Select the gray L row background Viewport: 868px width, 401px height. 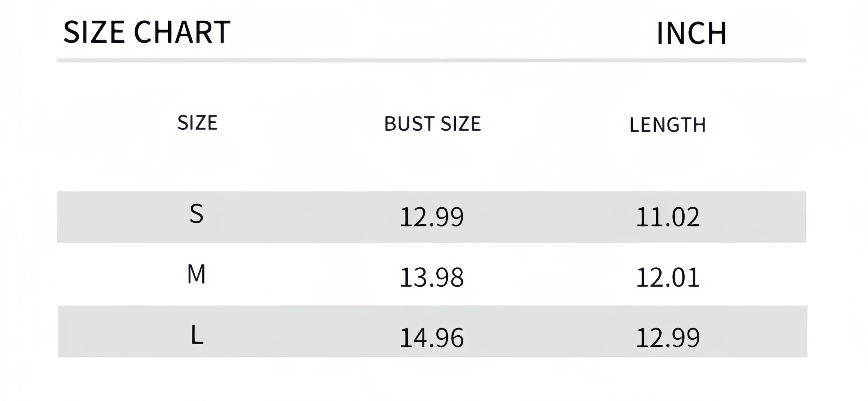(433, 331)
